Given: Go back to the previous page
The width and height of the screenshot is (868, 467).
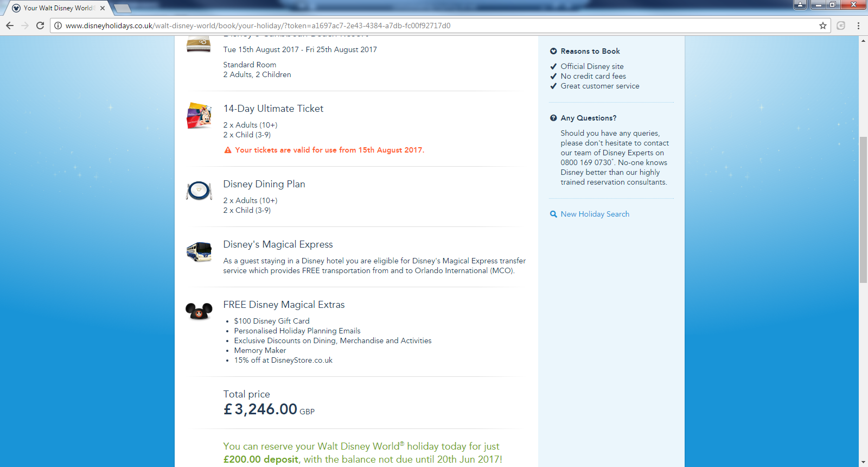Looking at the screenshot, I should (x=10, y=26).
